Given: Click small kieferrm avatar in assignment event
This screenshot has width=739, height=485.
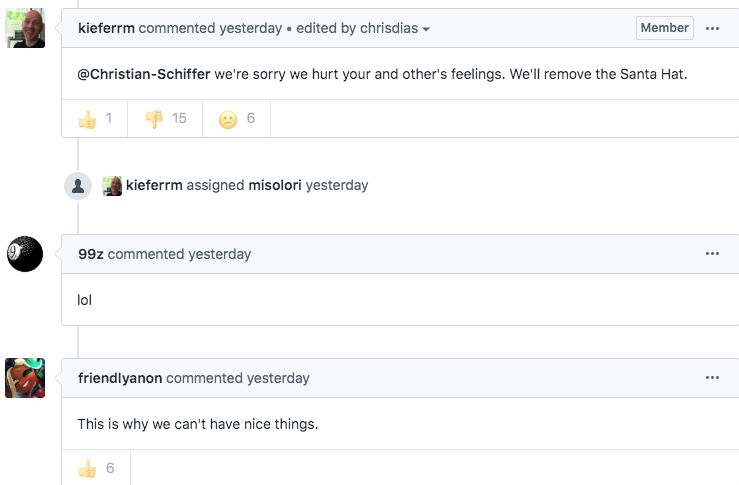Looking at the screenshot, I should point(112,185).
